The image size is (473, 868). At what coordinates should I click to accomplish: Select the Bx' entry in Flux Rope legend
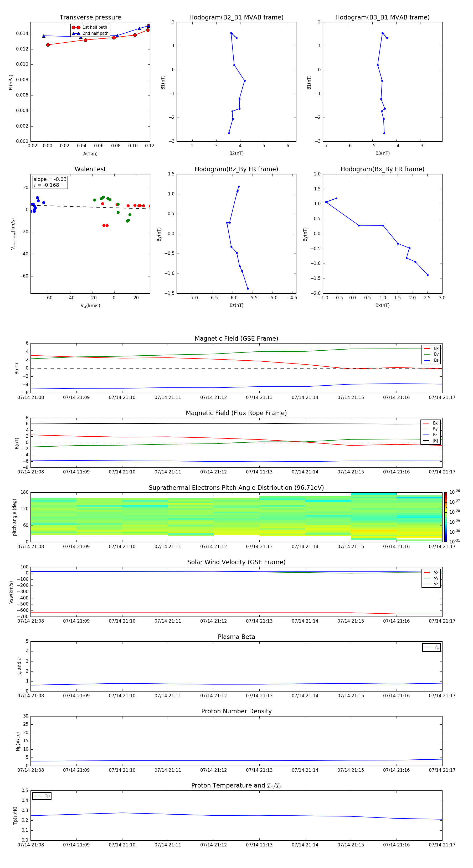[431, 423]
